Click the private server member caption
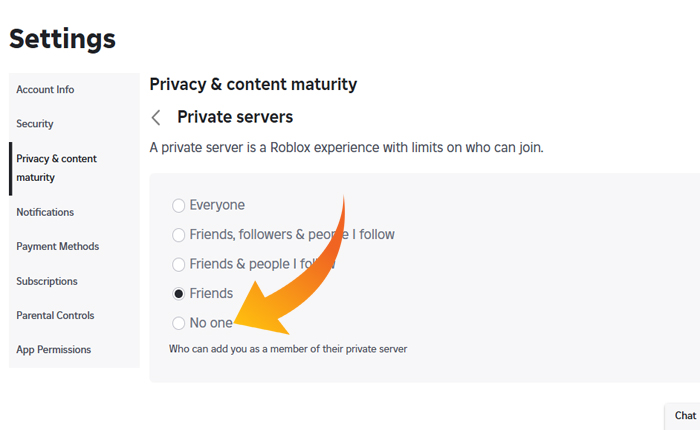Image resolution: width=700 pixels, height=430 pixels. coord(288,349)
